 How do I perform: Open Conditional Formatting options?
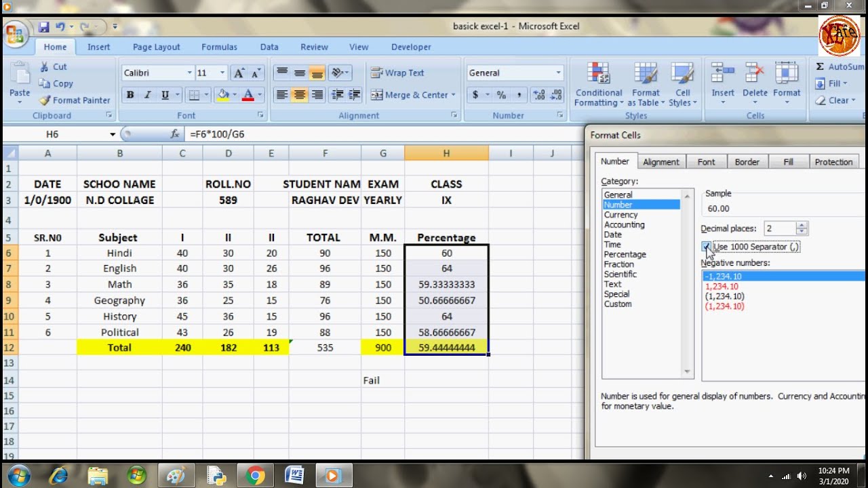tap(599, 84)
